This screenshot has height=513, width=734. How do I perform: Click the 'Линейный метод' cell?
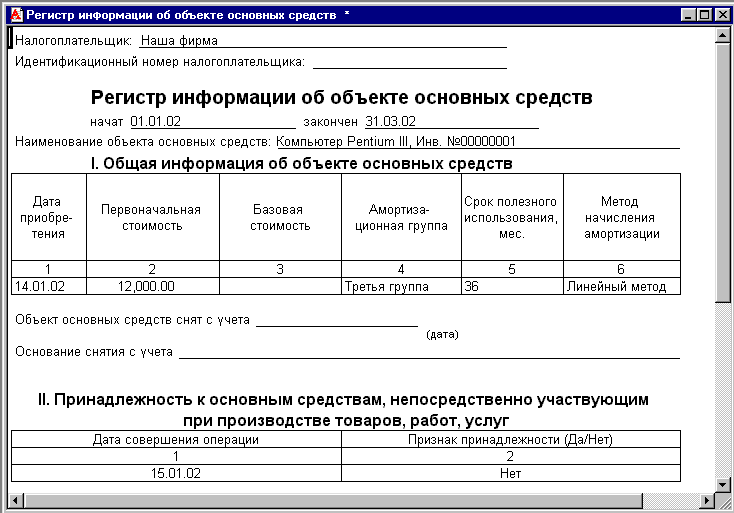pyautogui.click(x=622, y=286)
